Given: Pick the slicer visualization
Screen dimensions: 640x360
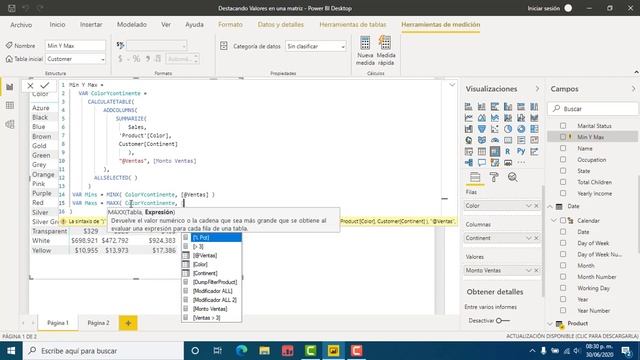Looking at the screenshot, I should tap(469, 151).
